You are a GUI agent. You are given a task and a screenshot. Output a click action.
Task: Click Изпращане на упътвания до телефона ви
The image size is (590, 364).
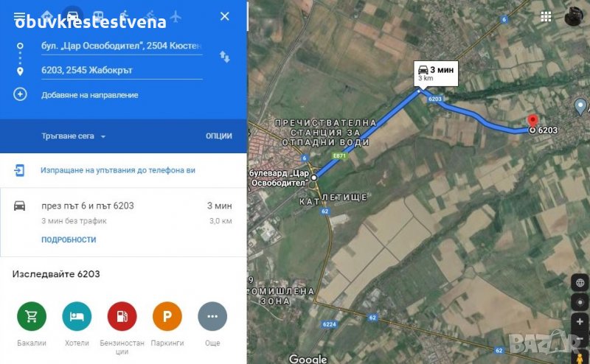118,170
